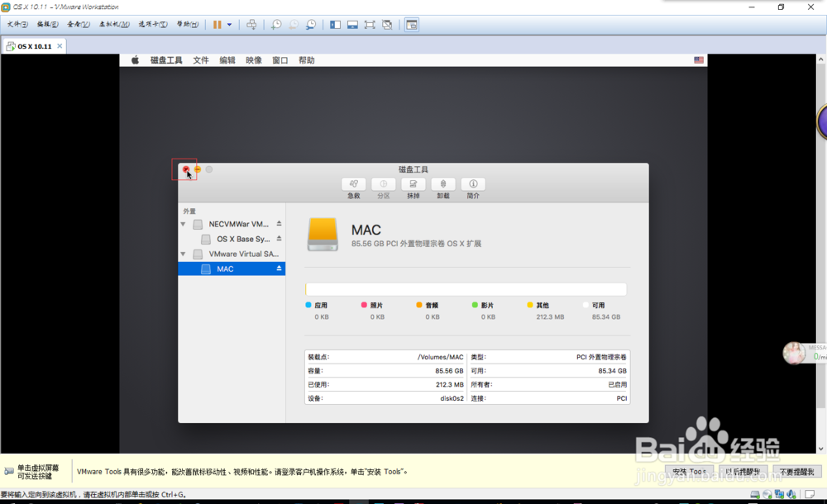Open VMware 选项卡(T) menu

click(153, 24)
